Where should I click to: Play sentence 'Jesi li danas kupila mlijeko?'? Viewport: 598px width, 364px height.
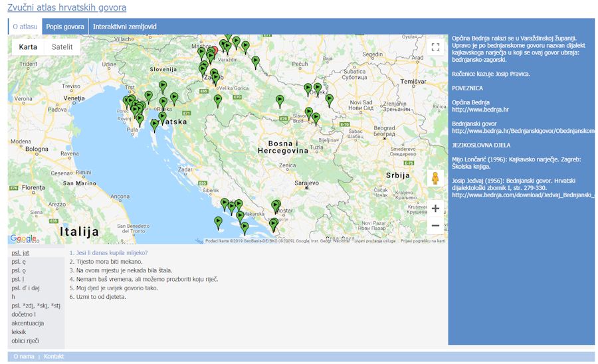(108, 253)
